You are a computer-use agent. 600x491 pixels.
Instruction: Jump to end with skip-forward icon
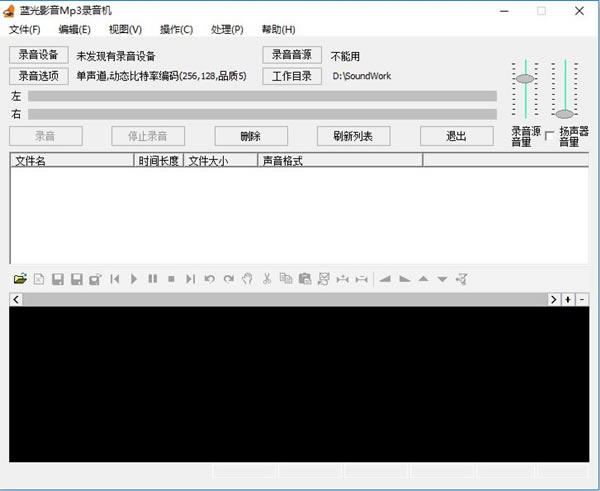(x=191, y=279)
